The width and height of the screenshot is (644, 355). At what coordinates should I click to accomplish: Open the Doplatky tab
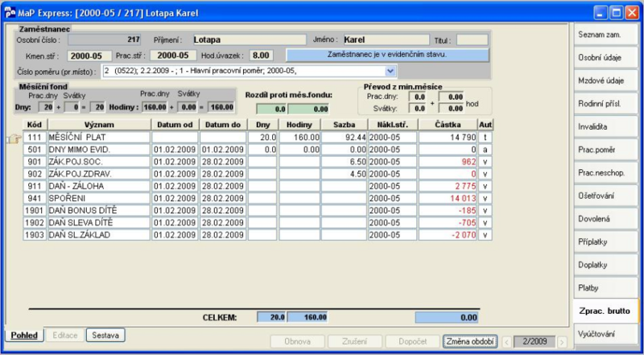[x=606, y=265]
